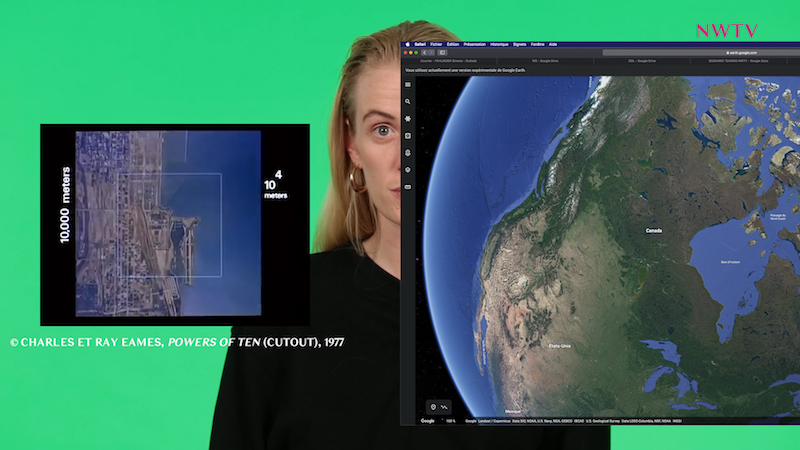Select the Measure ruler tool in sidebar
Viewport: 800px width, 450px height.
pos(408,187)
